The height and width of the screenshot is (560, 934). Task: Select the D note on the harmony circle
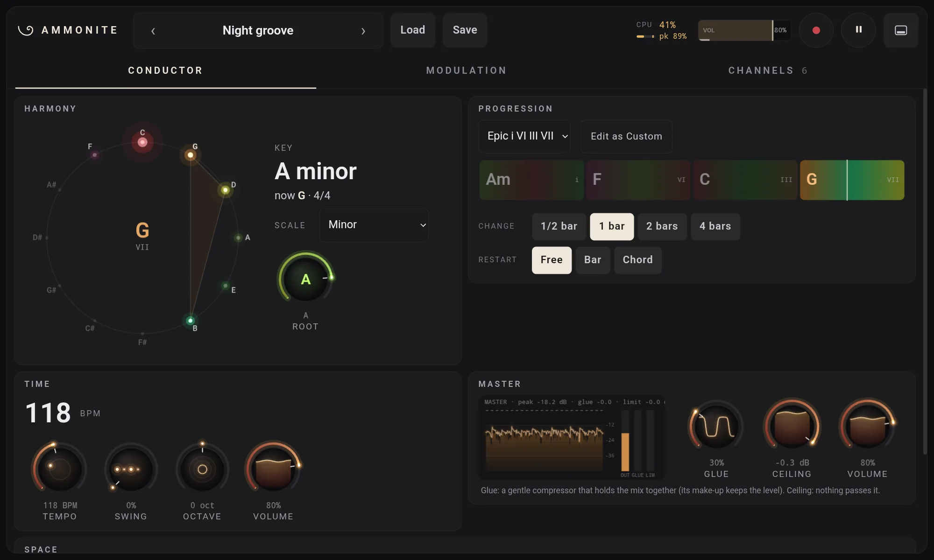click(x=226, y=189)
